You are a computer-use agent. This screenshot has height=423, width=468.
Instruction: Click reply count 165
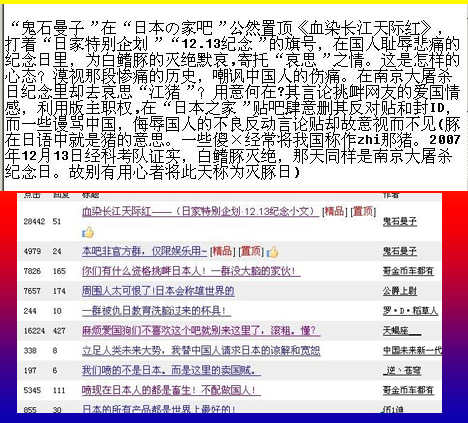click(59, 271)
